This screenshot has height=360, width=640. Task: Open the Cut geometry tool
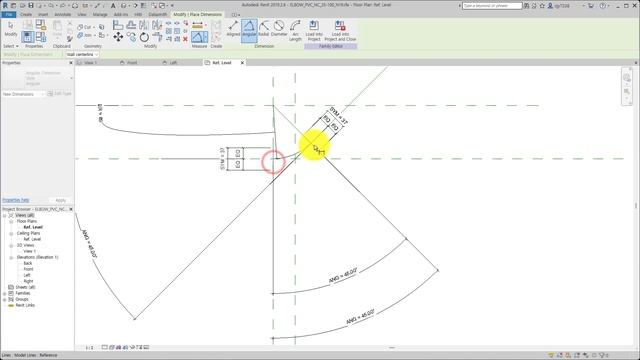(84, 27)
